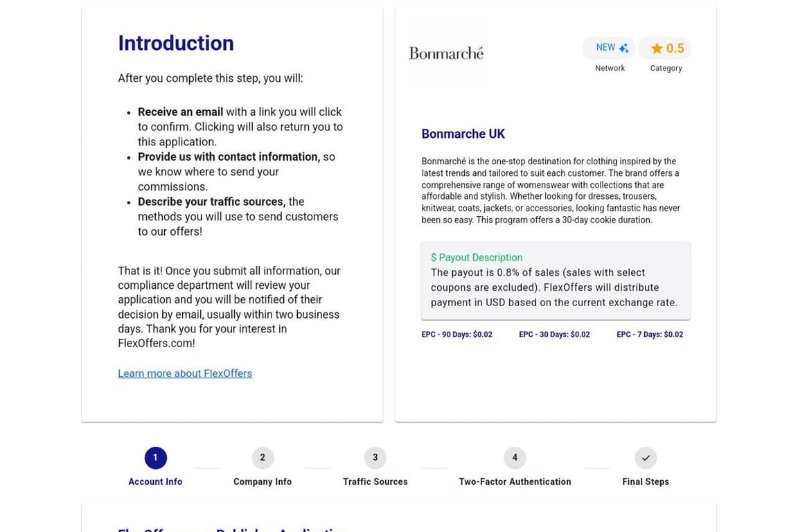Click the payout 0.8% of sales text
This screenshot has width=798, height=532.
click(553, 287)
